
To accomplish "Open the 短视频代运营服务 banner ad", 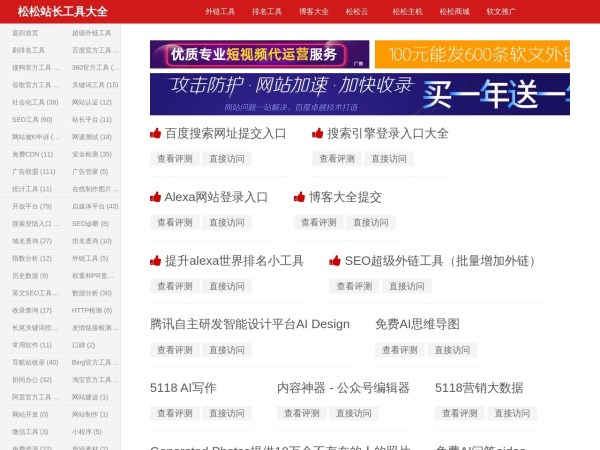I will pos(259,54).
